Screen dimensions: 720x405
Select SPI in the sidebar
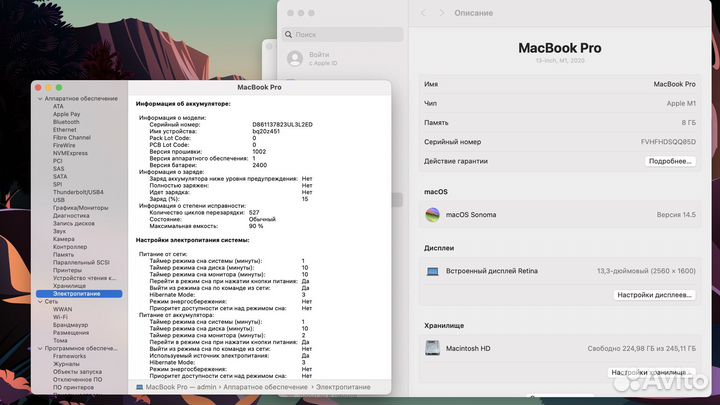57,184
